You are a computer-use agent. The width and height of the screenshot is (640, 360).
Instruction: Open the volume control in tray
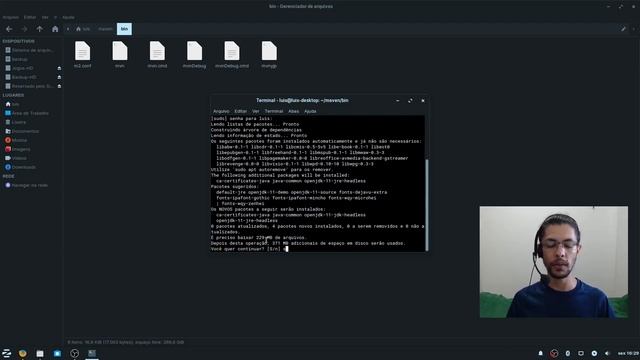pos(607,353)
